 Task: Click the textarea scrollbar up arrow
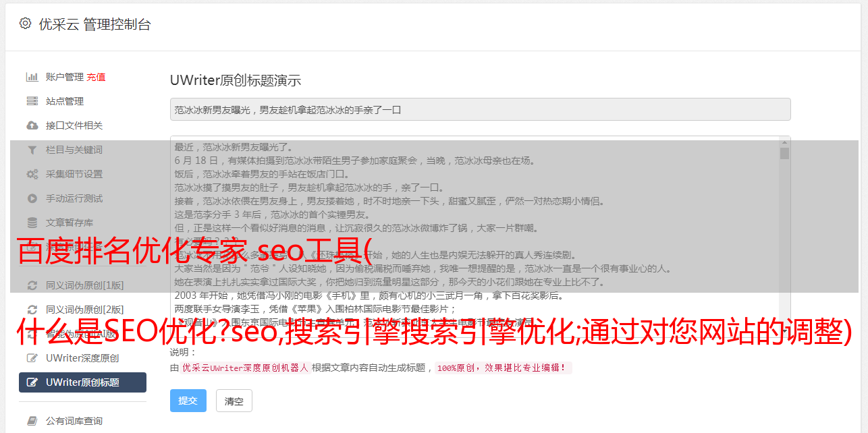784,142
